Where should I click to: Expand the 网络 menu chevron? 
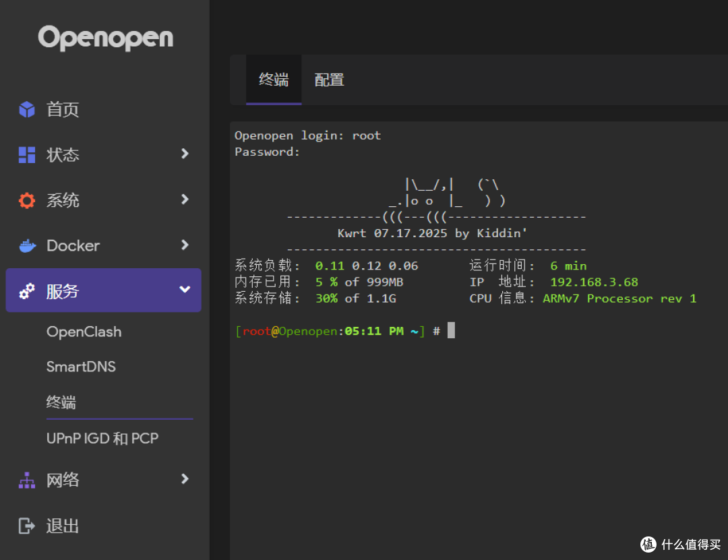coord(185,479)
